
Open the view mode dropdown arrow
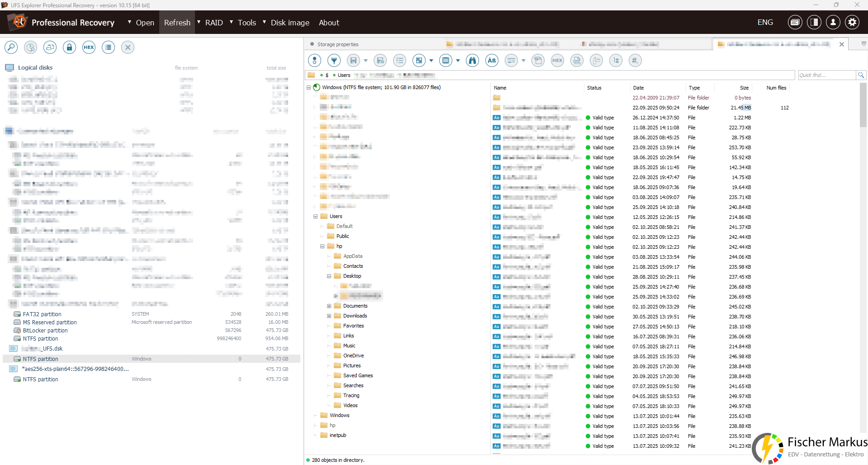431,61
